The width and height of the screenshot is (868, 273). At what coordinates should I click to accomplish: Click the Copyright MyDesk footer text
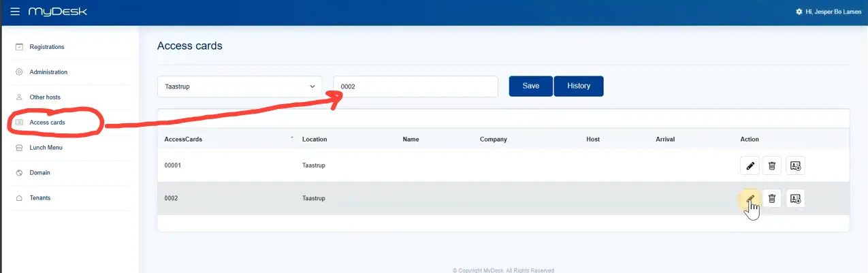(x=503, y=270)
